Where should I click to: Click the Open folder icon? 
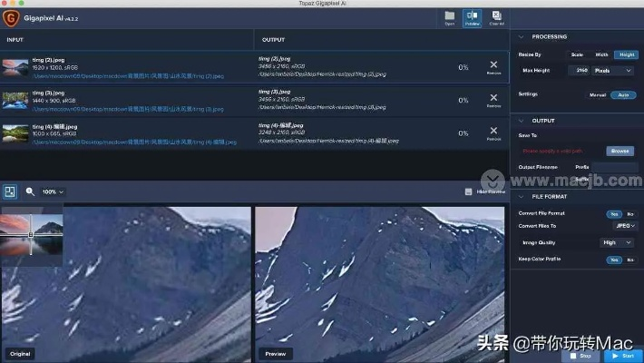pyautogui.click(x=449, y=17)
